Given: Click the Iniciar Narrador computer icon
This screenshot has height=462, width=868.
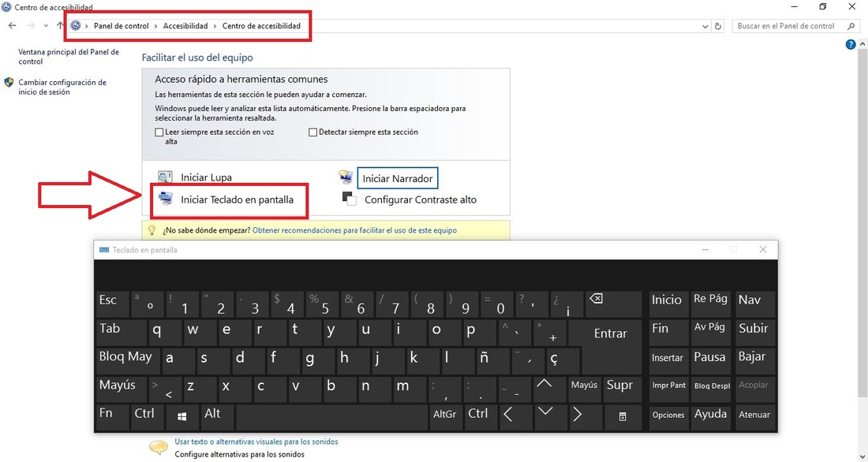Looking at the screenshot, I should click(346, 177).
